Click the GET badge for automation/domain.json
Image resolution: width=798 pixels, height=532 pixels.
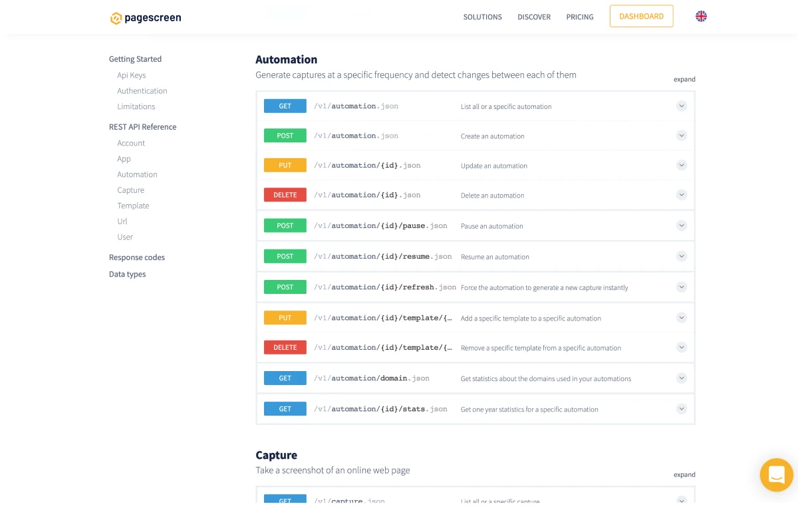[x=285, y=378]
